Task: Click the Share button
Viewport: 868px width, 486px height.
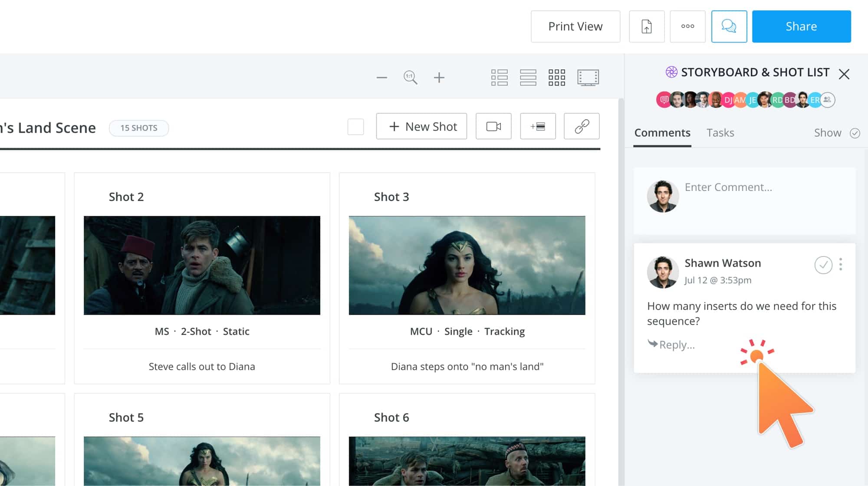Action: tap(801, 26)
